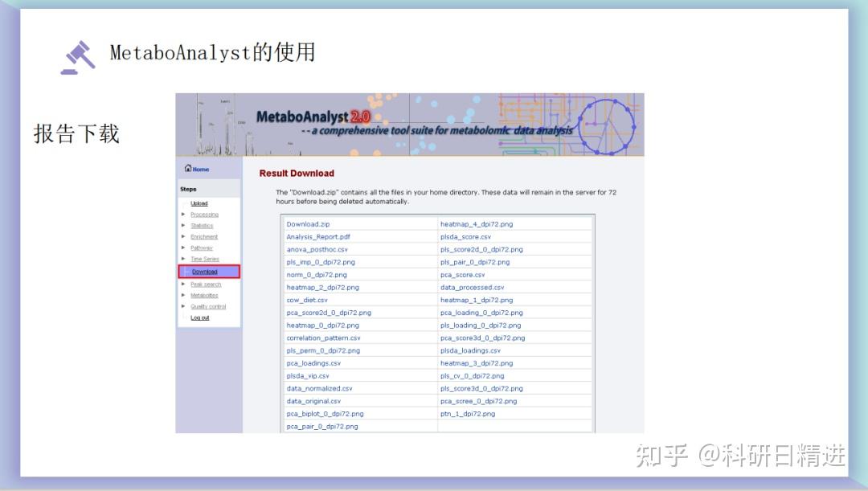868x491 pixels.
Task: Expand the Pathway step arrow
Action: click(x=183, y=248)
